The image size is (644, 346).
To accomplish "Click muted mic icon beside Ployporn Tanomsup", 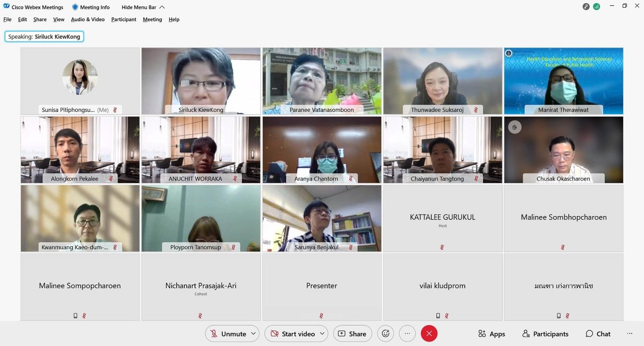I will pyautogui.click(x=234, y=248).
